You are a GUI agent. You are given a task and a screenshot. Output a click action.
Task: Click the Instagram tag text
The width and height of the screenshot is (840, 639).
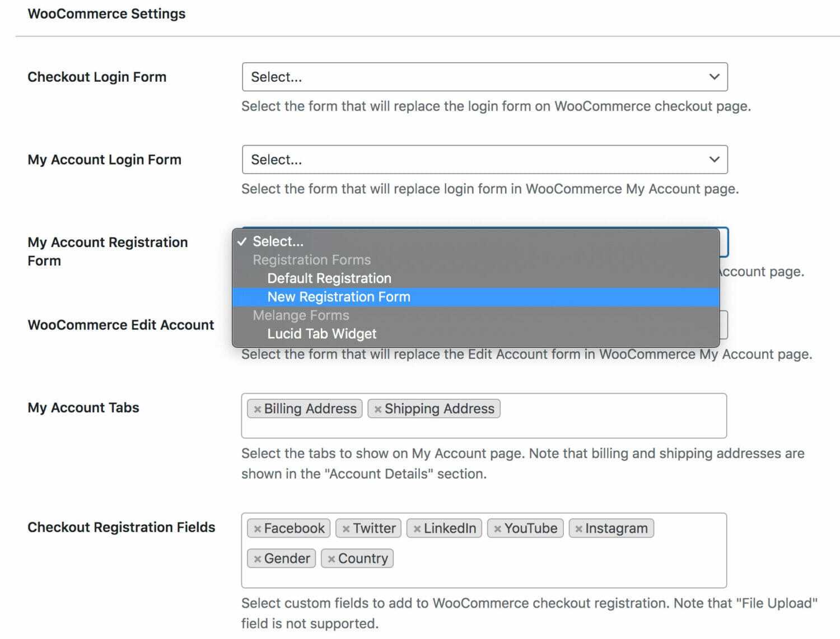click(x=617, y=528)
